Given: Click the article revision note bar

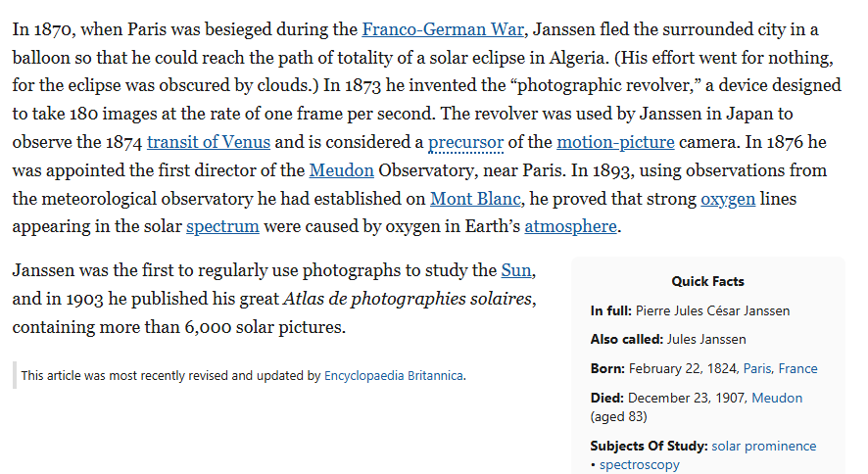Looking at the screenshot, I should [240, 375].
